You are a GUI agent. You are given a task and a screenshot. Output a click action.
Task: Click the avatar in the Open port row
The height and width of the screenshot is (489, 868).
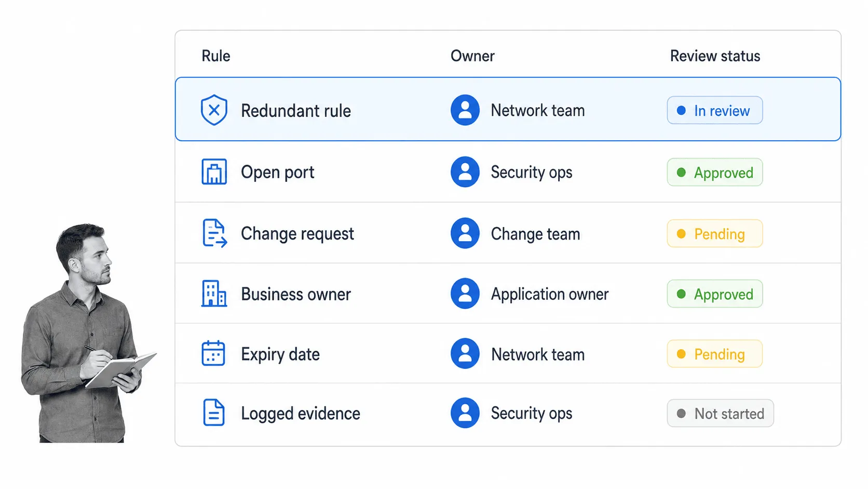(465, 172)
